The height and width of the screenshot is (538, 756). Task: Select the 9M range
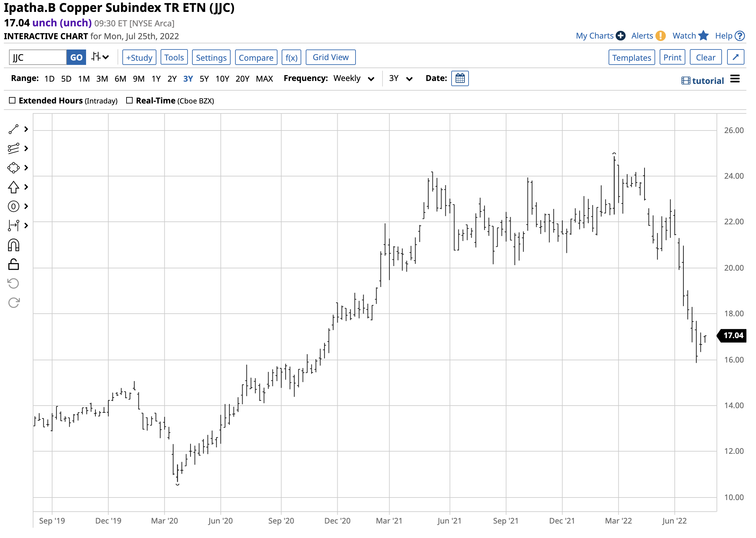(139, 79)
